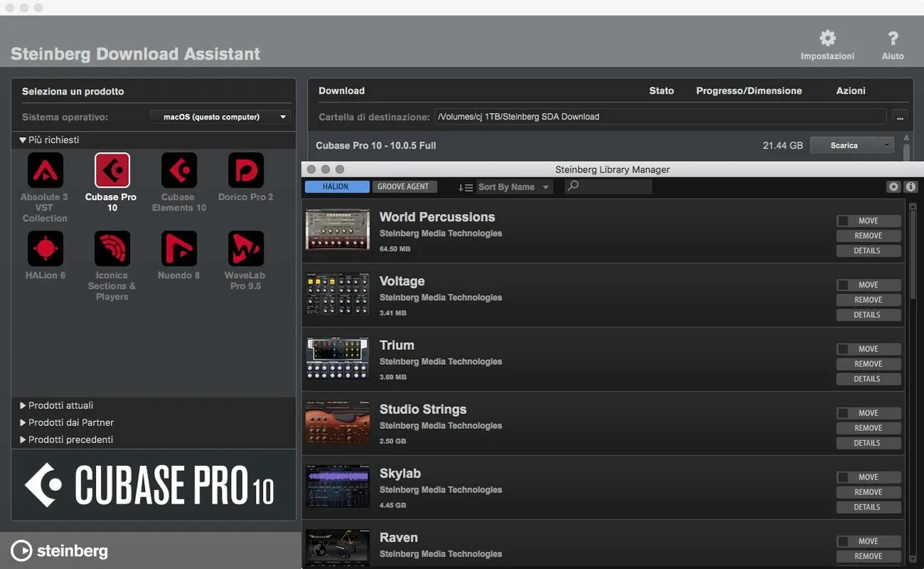Switch to the HALION tab
The image size is (924, 569).
coord(337,186)
